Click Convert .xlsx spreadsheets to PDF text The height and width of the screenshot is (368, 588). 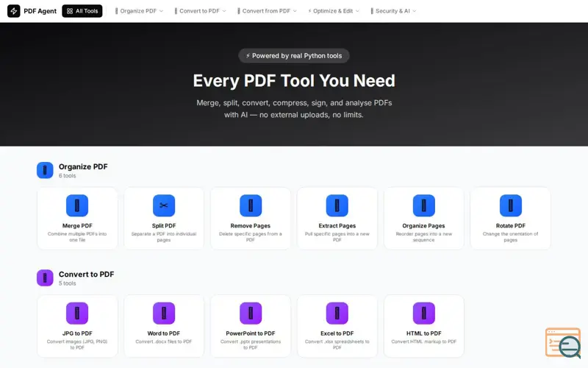[x=337, y=344]
